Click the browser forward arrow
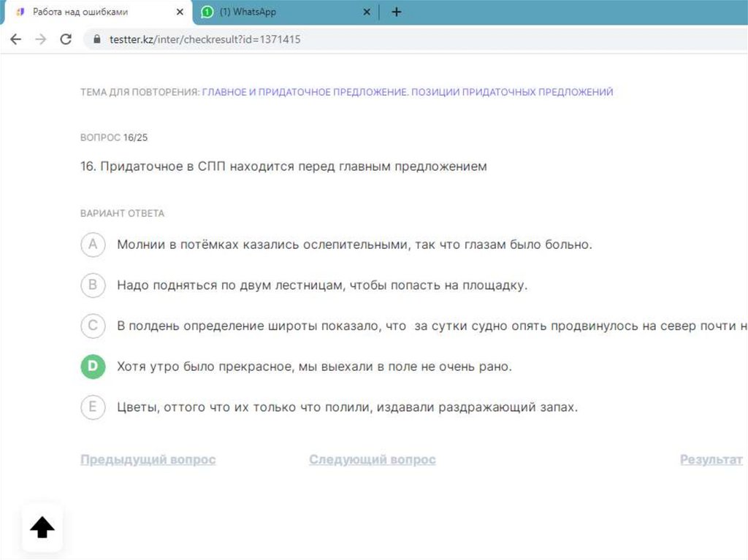The width and height of the screenshot is (748, 560). coord(41,39)
